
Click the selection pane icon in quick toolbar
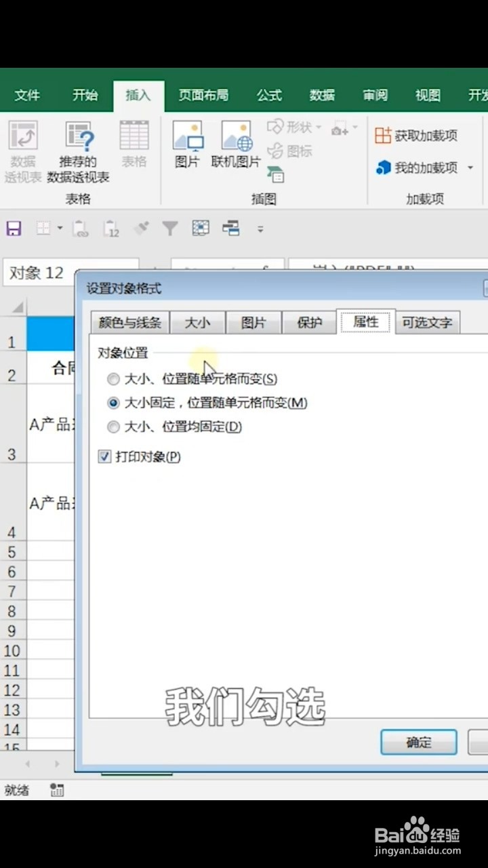click(x=231, y=229)
